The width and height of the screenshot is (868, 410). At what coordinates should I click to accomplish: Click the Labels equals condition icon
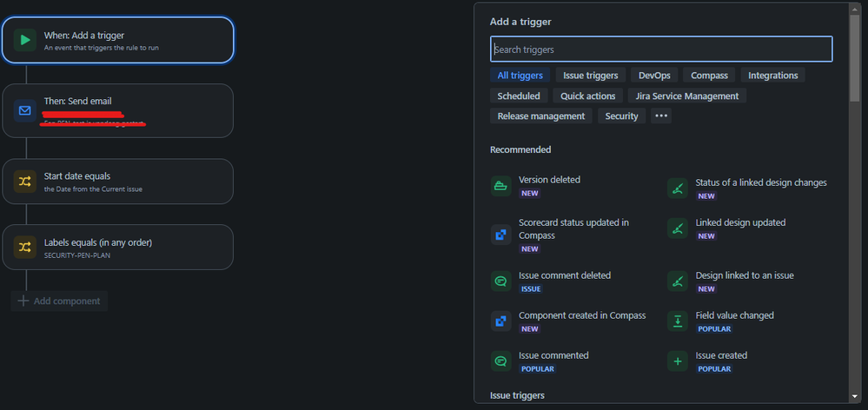point(25,248)
